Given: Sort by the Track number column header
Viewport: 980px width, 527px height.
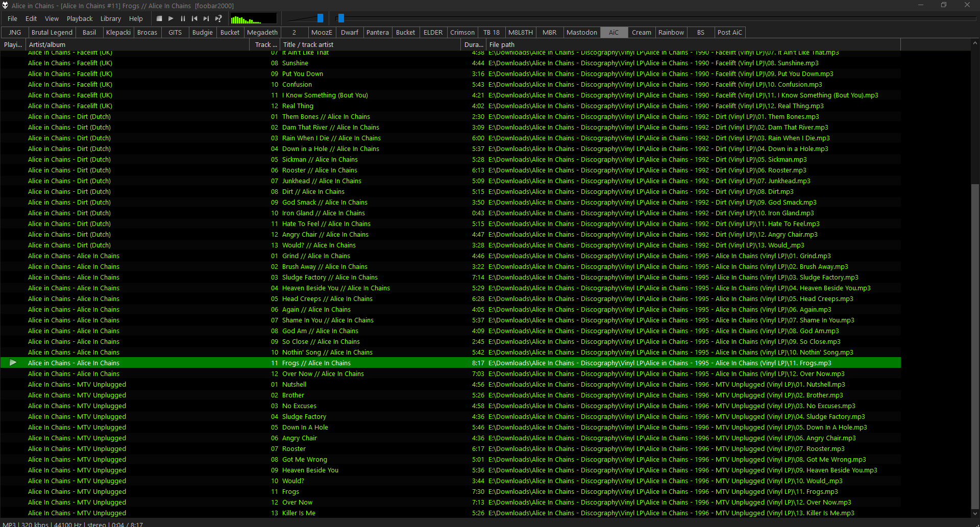Looking at the screenshot, I should [x=265, y=45].
